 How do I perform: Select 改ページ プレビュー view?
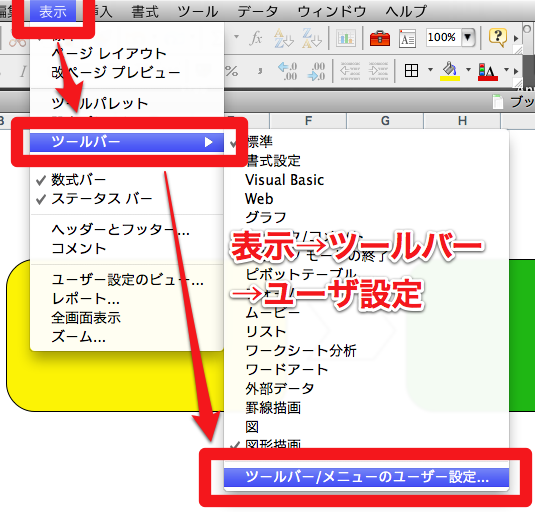(x=127, y=72)
